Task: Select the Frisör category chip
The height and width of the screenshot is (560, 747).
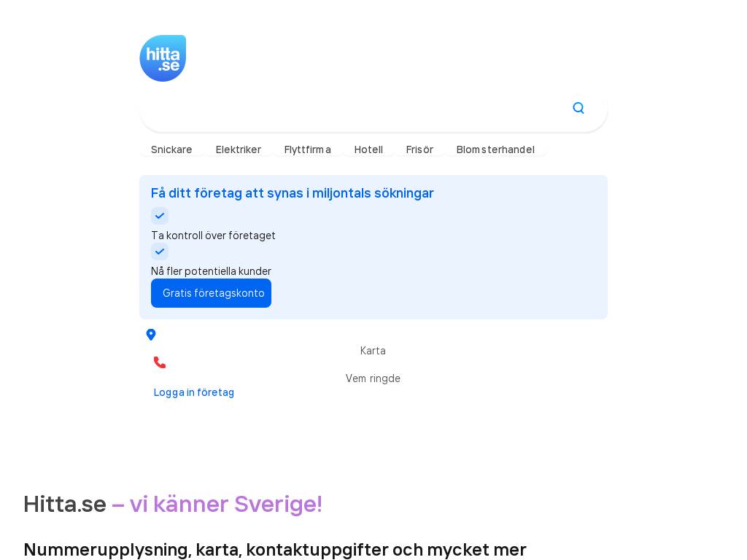Action: (419, 149)
